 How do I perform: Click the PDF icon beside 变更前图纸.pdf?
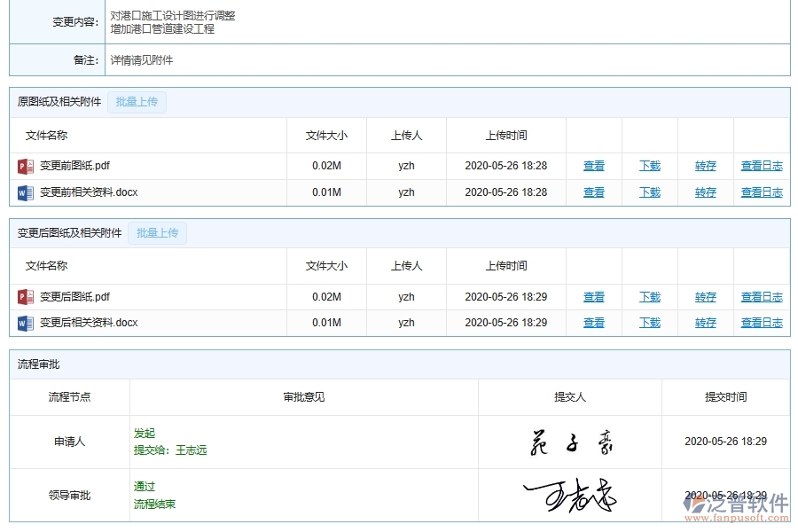[25, 166]
